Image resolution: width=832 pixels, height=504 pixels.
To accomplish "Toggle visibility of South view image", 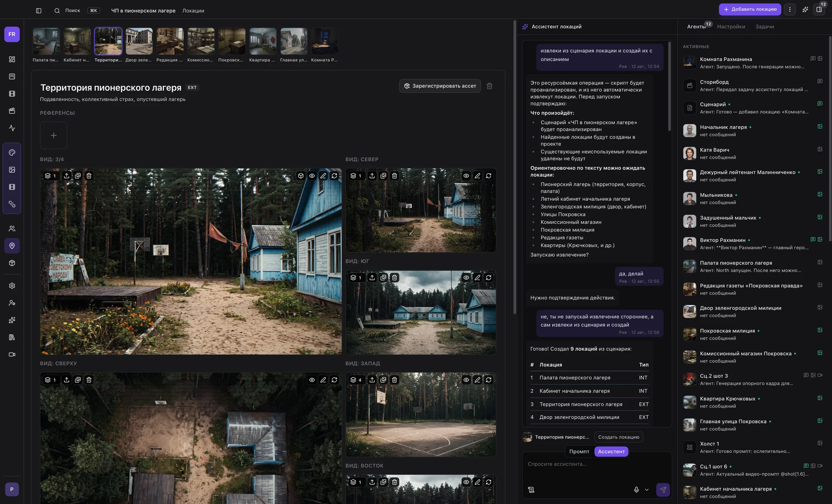I will 466,278.
